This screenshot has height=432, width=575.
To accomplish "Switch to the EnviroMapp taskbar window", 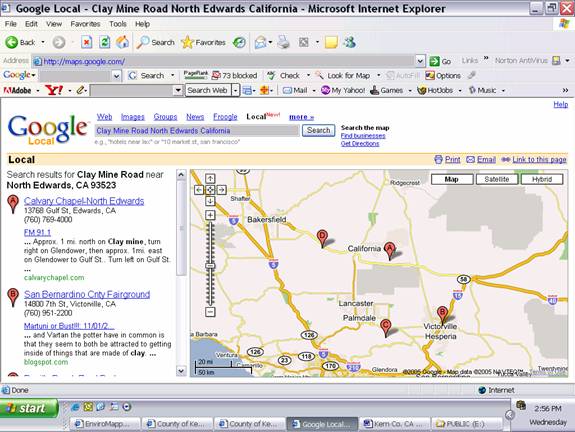I will pos(105,424).
